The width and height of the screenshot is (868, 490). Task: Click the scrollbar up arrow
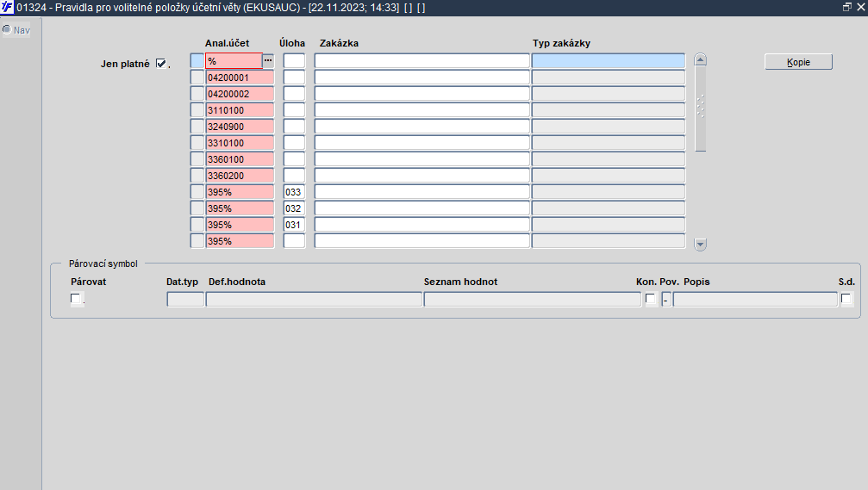[x=700, y=59]
